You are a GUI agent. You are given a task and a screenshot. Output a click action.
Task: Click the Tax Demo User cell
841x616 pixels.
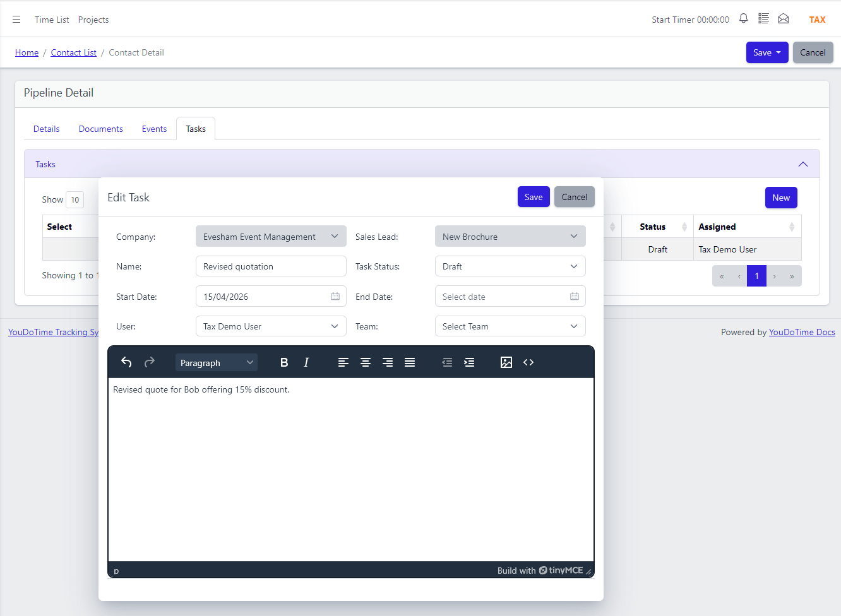[x=747, y=249]
